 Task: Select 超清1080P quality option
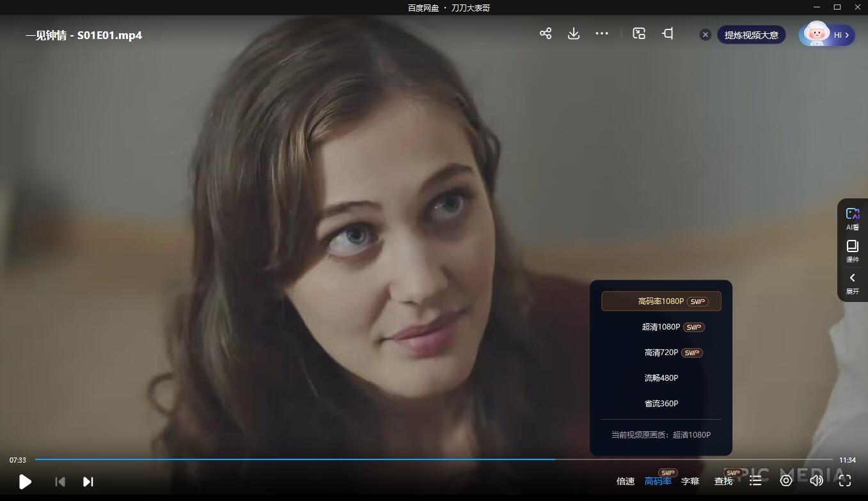[x=661, y=327]
